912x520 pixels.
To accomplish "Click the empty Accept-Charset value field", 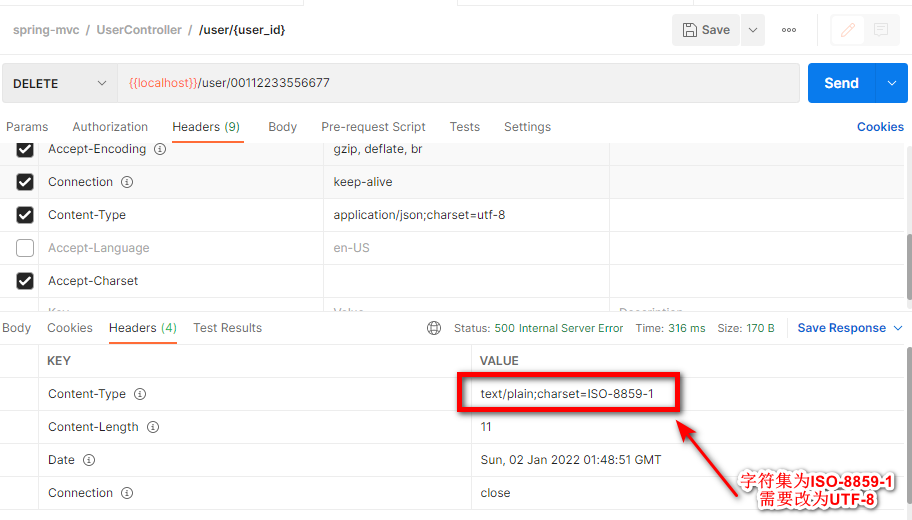I will point(466,281).
